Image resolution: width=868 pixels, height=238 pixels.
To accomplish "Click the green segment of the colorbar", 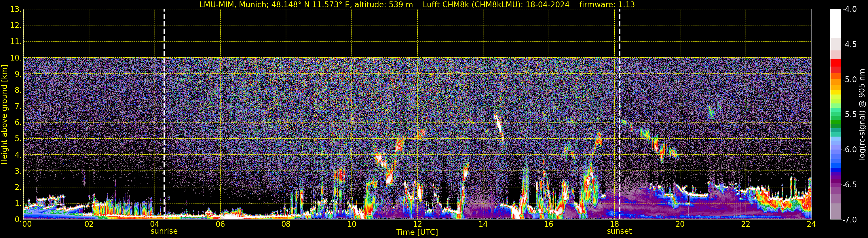I will [x=836, y=122].
